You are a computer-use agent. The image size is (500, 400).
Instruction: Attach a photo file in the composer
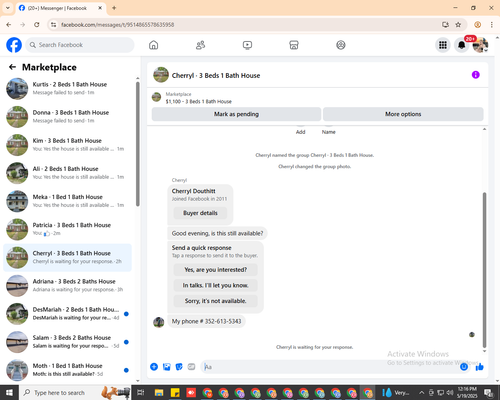(167, 367)
